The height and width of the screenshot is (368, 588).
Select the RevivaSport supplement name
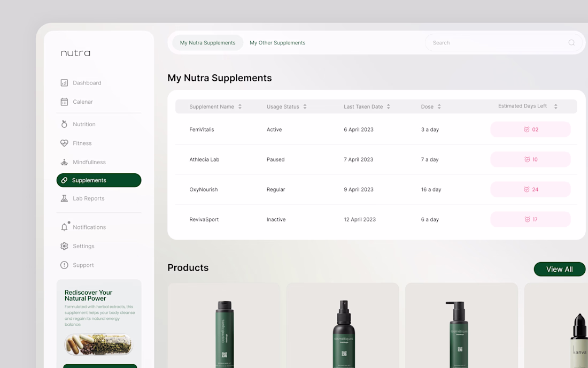click(204, 219)
